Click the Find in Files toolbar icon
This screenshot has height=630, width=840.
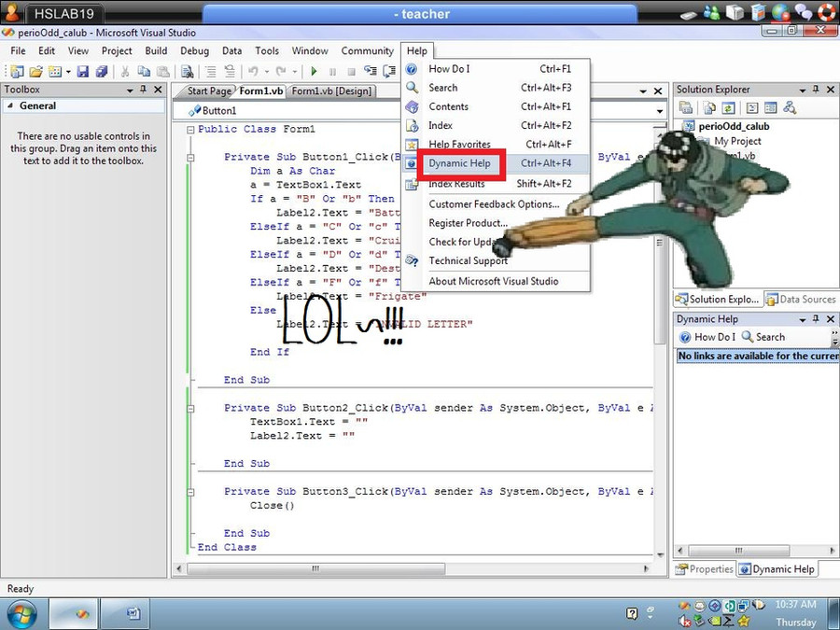click(187, 71)
